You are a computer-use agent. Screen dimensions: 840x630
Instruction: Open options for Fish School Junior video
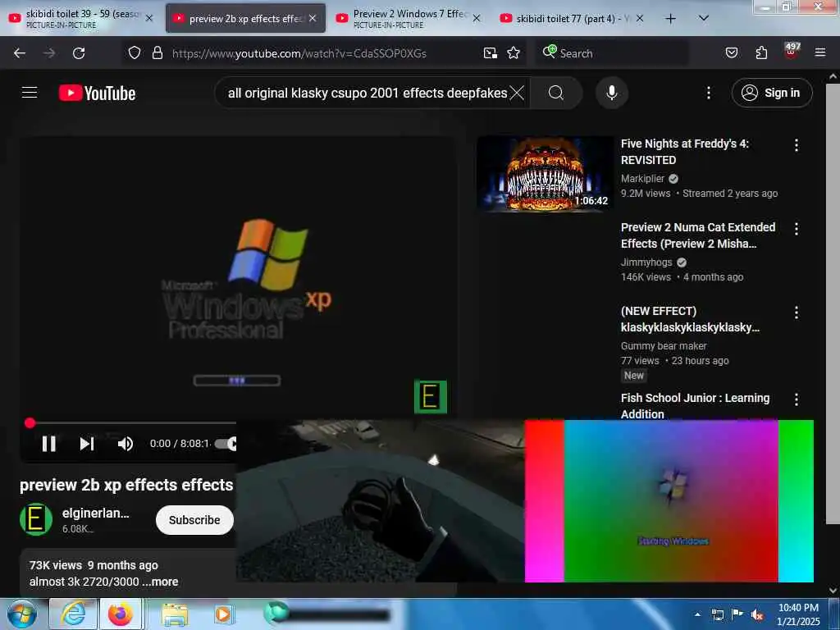(796, 399)
